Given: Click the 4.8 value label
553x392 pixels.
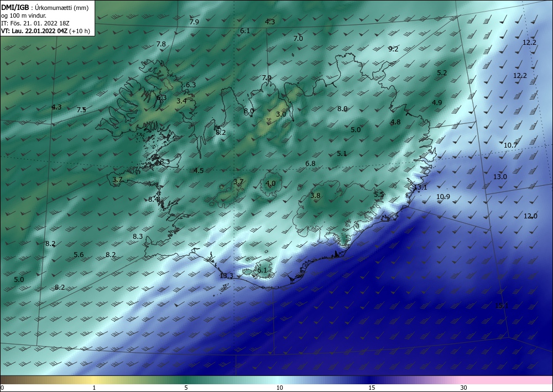Looking at the screenshot, I should pyautogui.click(x=395, y=122).
